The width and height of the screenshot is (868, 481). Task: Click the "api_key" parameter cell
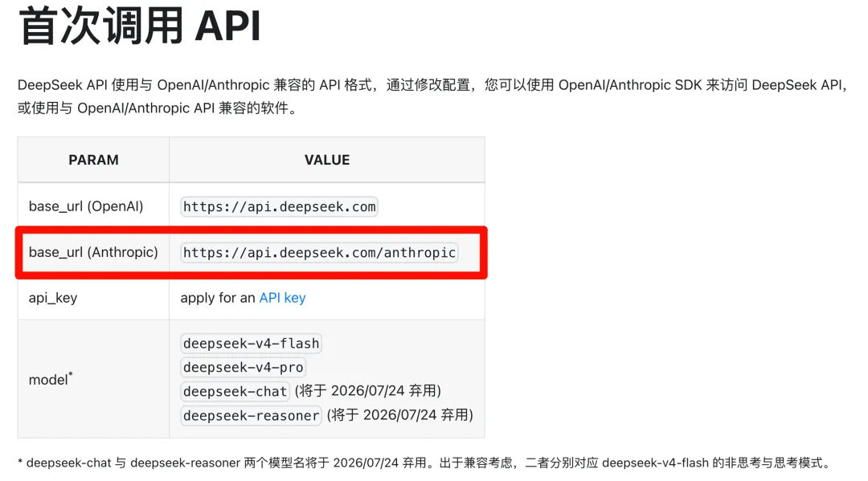coord(53,298)
